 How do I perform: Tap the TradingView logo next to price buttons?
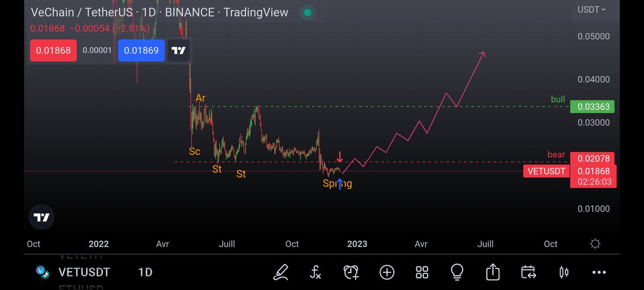coord(179,50)
